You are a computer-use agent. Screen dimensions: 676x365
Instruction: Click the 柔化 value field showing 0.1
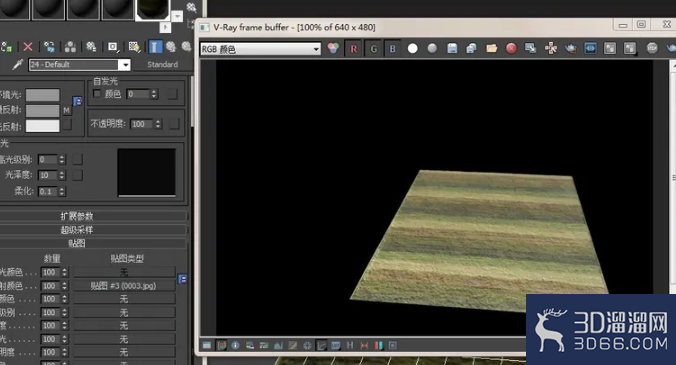tap(48, 191)
